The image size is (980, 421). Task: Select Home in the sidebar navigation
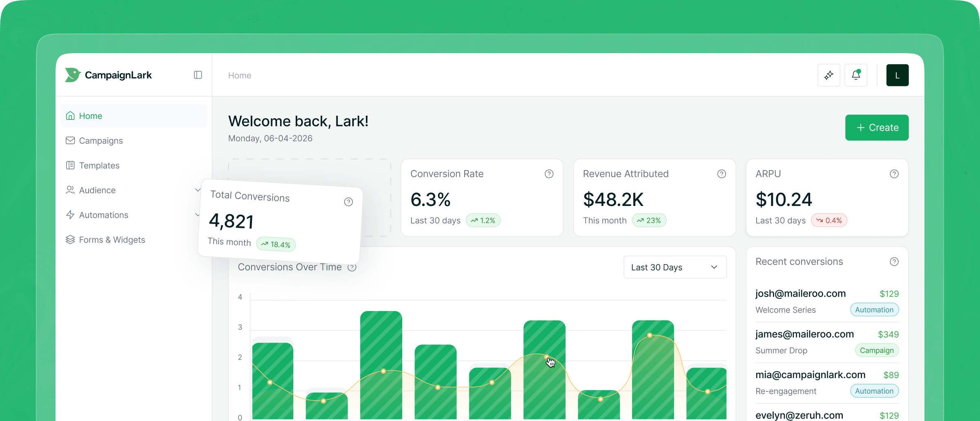(90, 116)
